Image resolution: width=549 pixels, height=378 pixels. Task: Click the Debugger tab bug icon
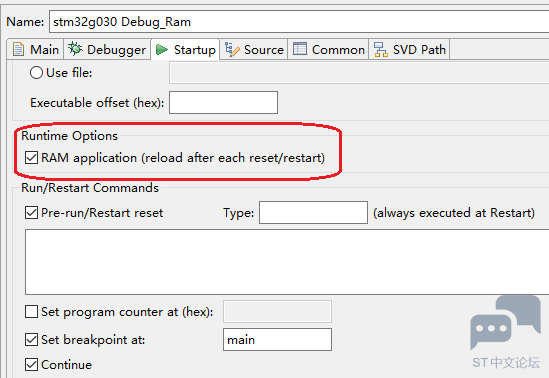click(x=75, y=49)
